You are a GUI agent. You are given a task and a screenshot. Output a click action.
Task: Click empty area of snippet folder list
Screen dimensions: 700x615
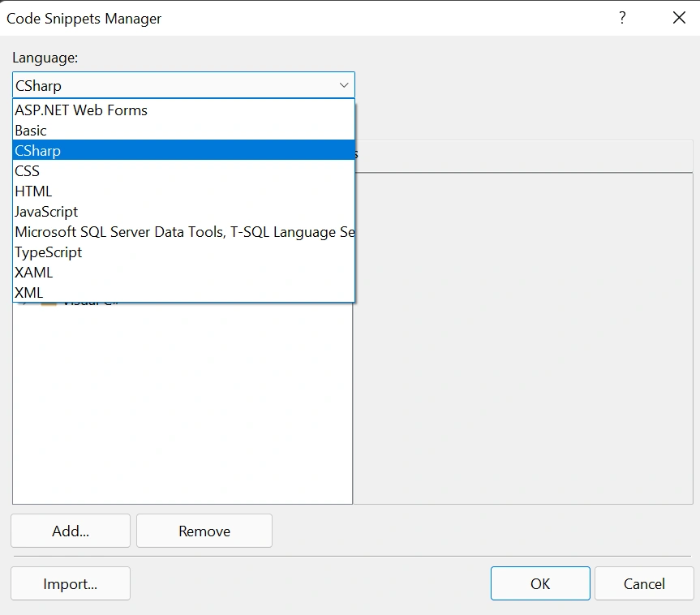point(183,402)
